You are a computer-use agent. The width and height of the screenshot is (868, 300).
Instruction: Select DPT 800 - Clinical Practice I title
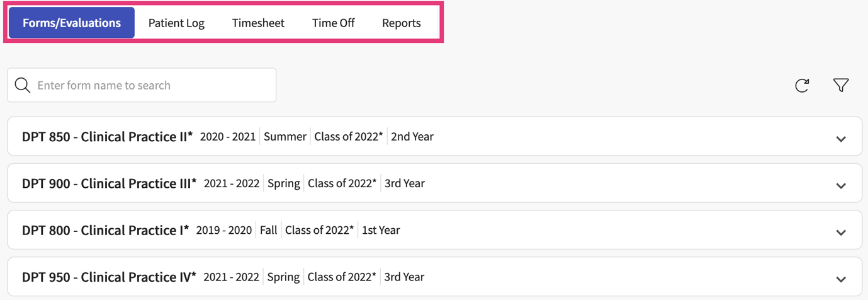point(106,230)
